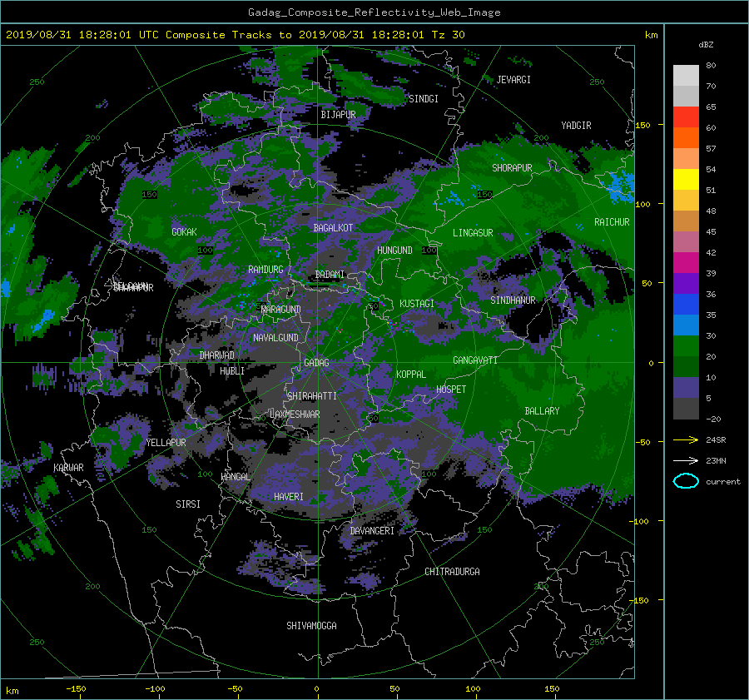The height and width of the screenshot is (700, 749).
Task: Click the DAVANGERI city label
Action: (372, 531)
